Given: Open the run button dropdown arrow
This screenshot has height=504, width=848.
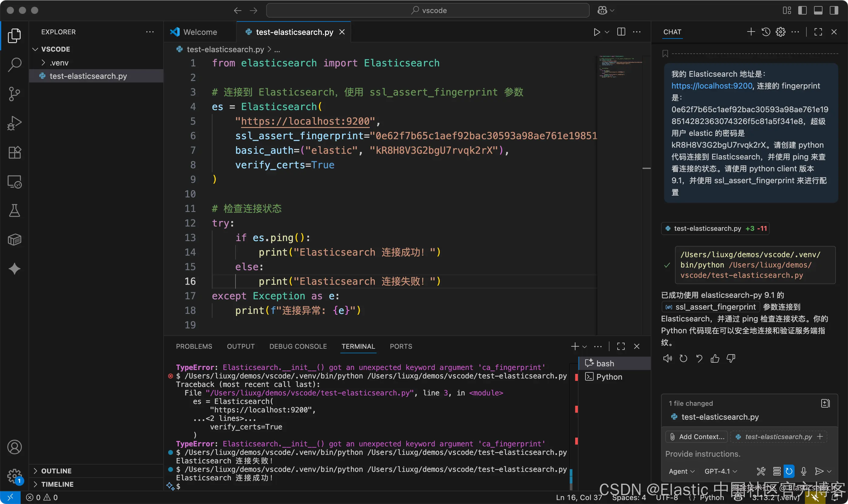Looking at the screenshot, I should [x=607, y=32].
